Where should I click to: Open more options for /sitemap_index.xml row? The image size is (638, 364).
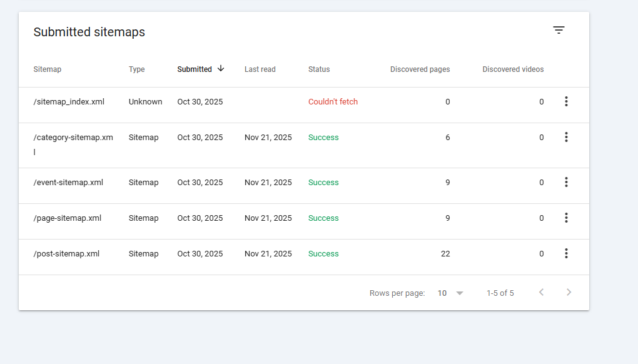[x=566, y=101]
